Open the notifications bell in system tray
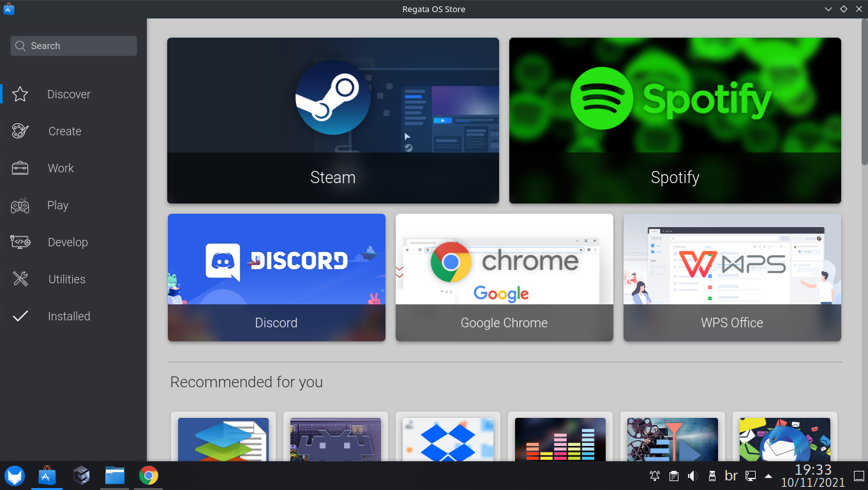The image size is (868, 490). click(x=655, y=476)
